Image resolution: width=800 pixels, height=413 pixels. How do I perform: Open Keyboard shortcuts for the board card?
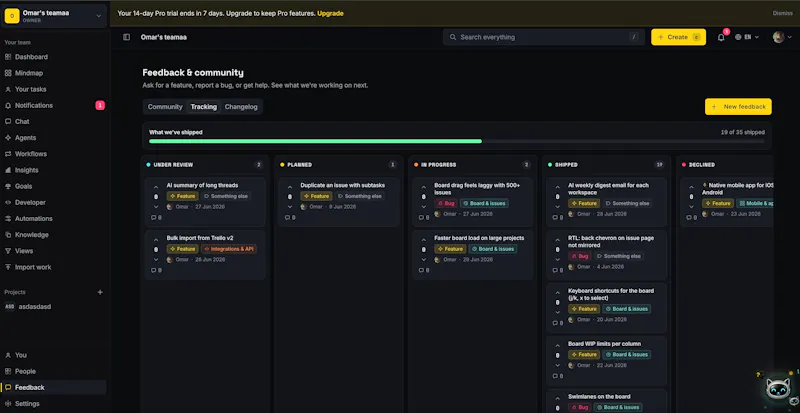tap(607, 308)
